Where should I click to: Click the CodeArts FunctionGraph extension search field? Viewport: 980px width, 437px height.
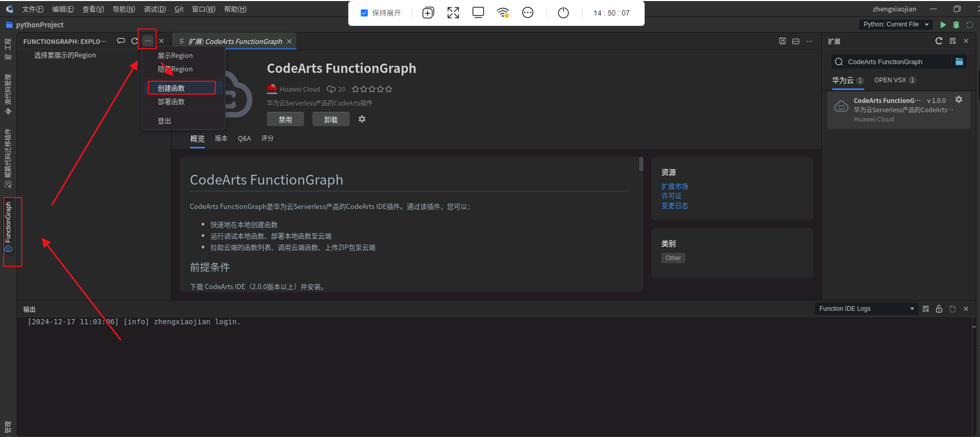click(899, 62)
